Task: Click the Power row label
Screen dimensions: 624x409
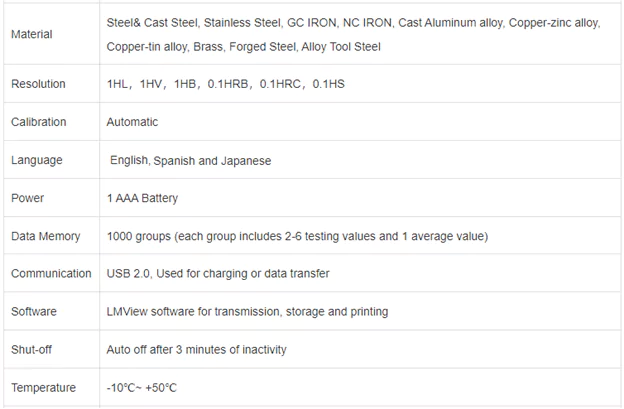Action: 28,198
